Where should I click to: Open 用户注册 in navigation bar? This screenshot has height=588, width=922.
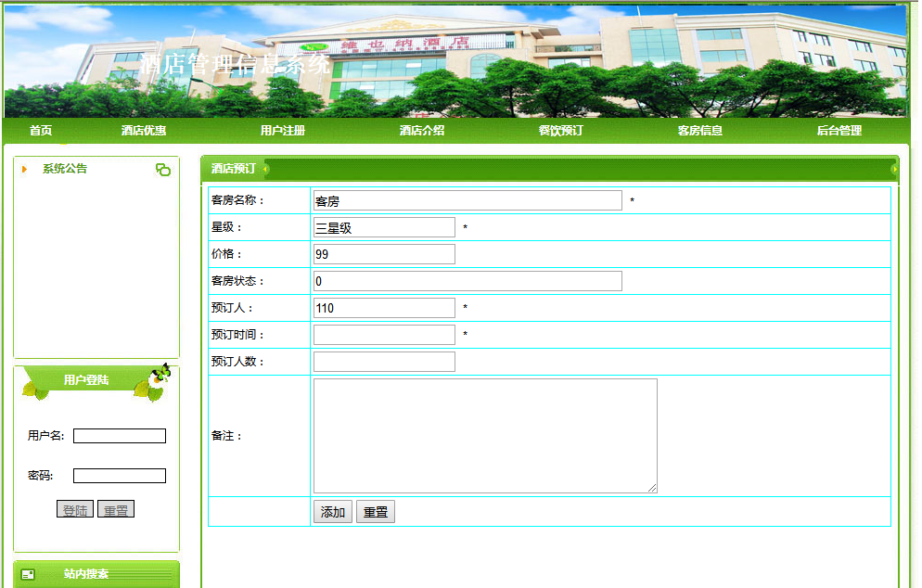click(x=283, y=131)
